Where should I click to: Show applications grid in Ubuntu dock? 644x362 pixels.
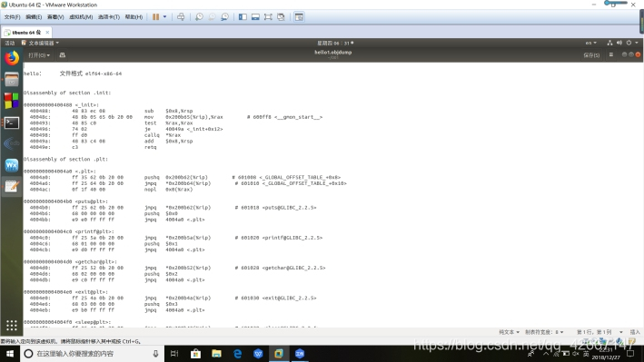tap(12, 326)
